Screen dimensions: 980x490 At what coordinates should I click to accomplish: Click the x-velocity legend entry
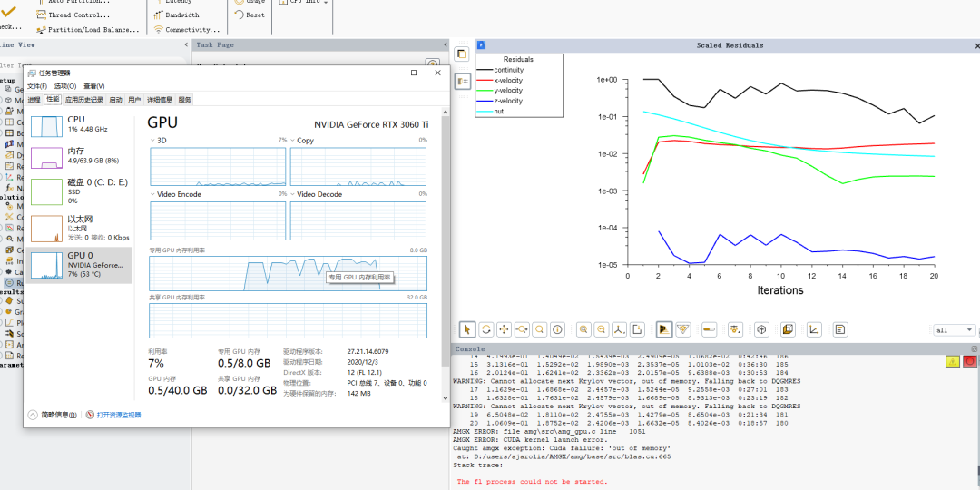coord(500,80)
